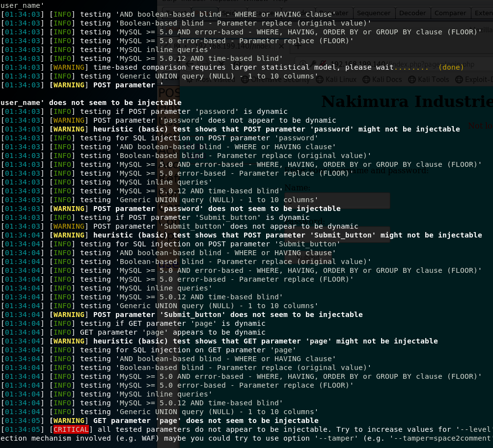493x448 pixels.
Task: Click the '--tamper=space2comment' suggestion line at bottom
Action: (246, 438)
